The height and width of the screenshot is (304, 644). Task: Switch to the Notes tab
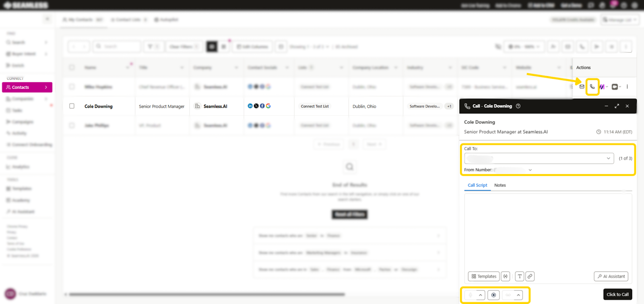click(x=500, y=185)
